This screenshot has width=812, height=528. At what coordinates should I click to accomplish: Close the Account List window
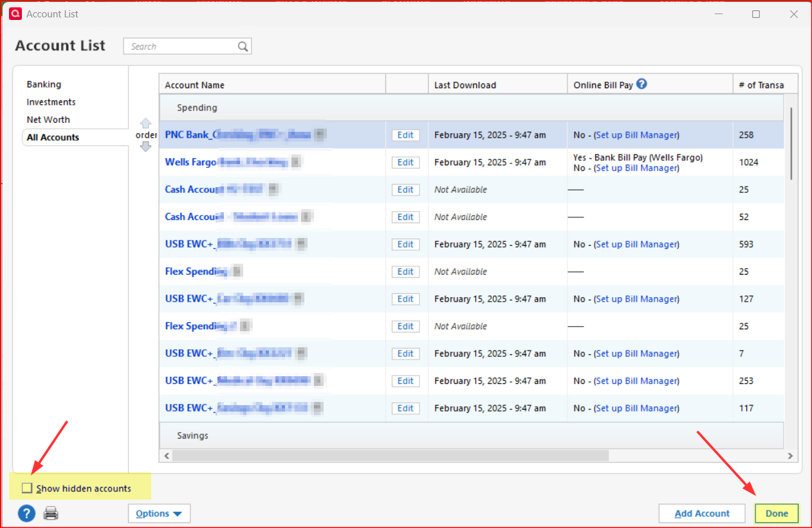(794, 14)
